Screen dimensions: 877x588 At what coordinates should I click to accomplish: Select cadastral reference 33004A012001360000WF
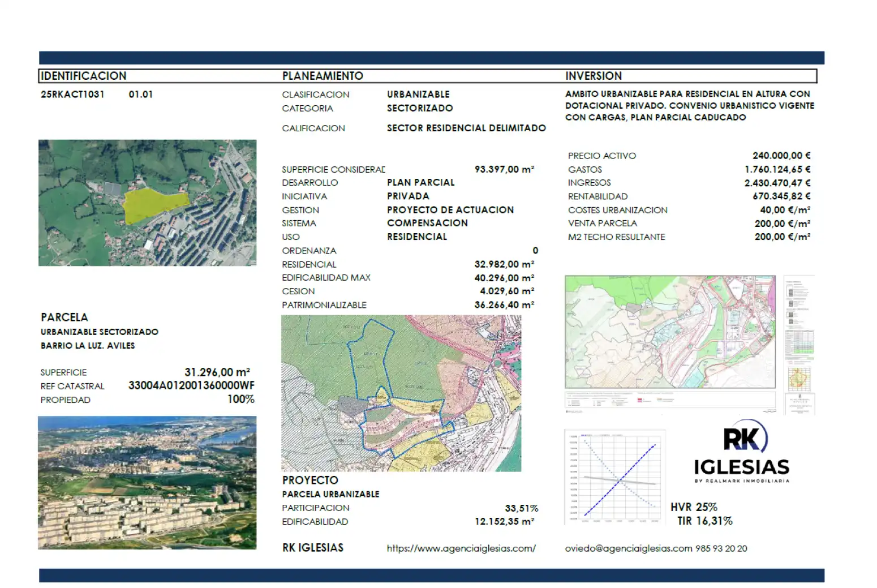[191, 386]
